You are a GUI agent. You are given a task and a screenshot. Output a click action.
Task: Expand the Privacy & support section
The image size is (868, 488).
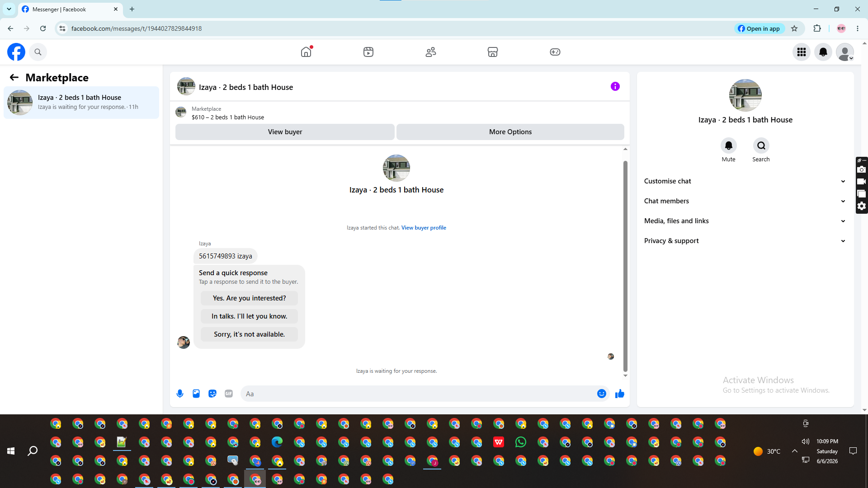click(745, 241)
